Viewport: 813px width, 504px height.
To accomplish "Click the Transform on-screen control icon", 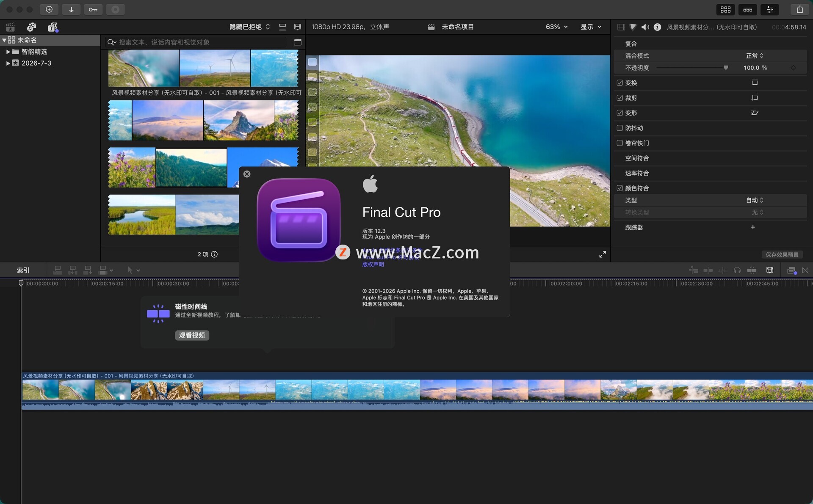I will (755, 83).
